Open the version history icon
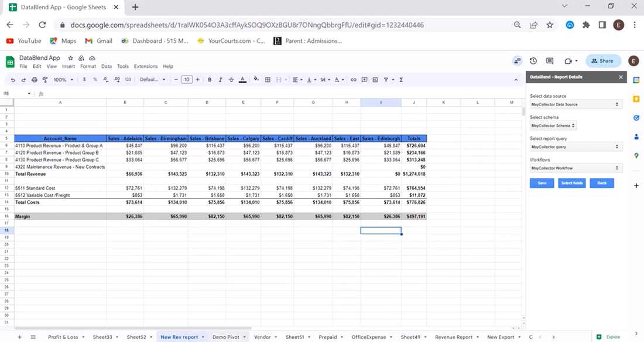Image resolution: width=644 pixels, height=342 pixels. [x=533, y=61]
